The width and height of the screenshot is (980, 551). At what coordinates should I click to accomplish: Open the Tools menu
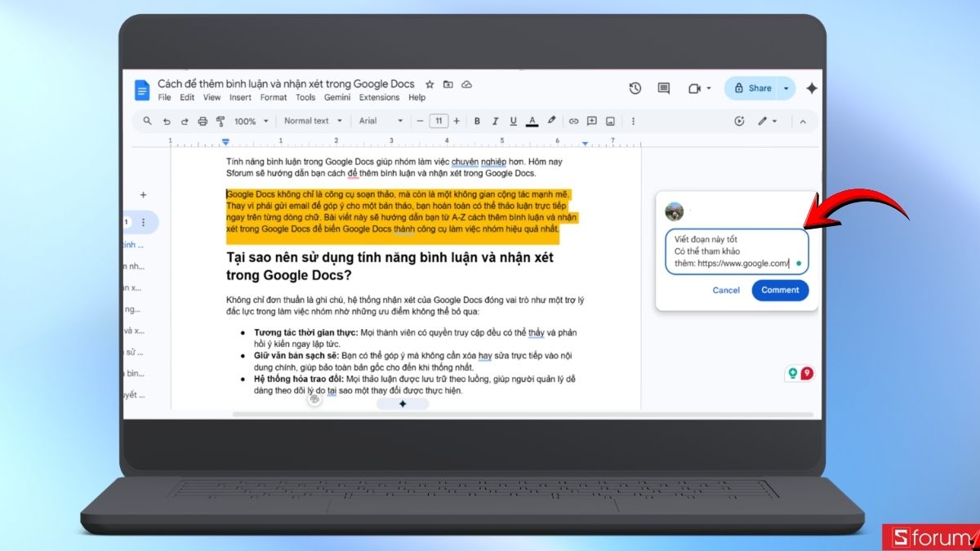[x=305, y=97]
